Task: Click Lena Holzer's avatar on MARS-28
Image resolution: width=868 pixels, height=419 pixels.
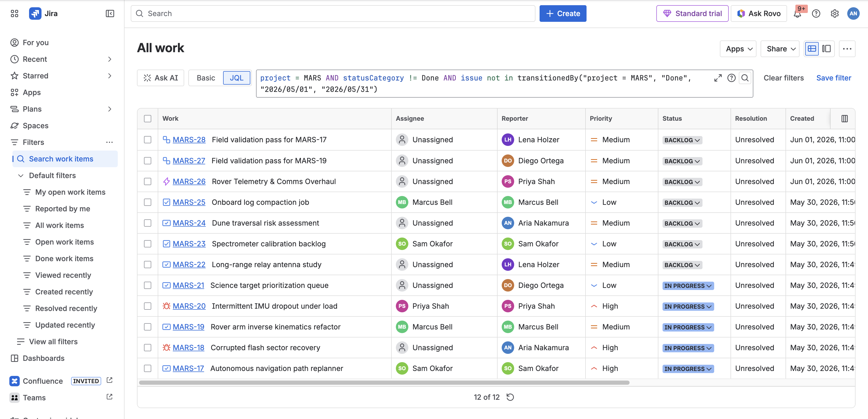Action: click(508, 140)
